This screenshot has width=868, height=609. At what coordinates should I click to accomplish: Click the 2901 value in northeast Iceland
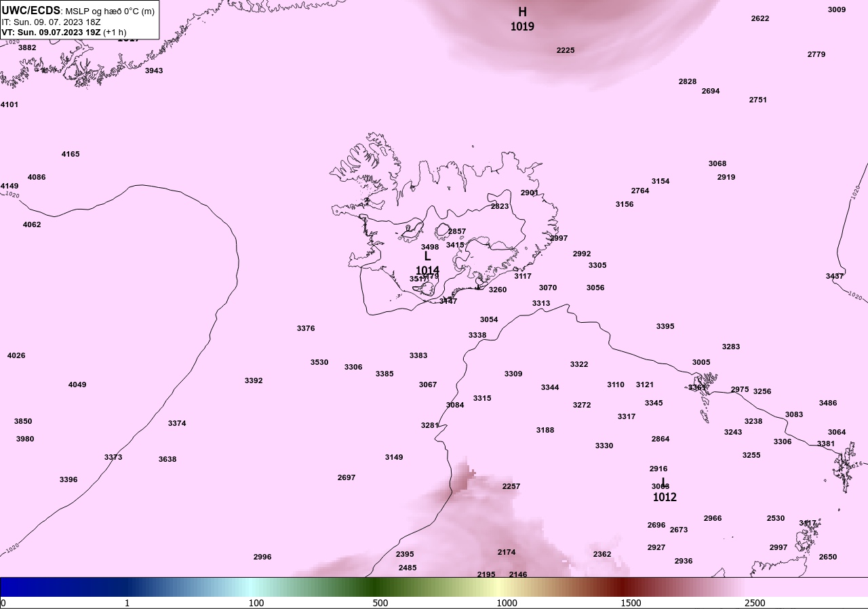[x=530, y=193]
